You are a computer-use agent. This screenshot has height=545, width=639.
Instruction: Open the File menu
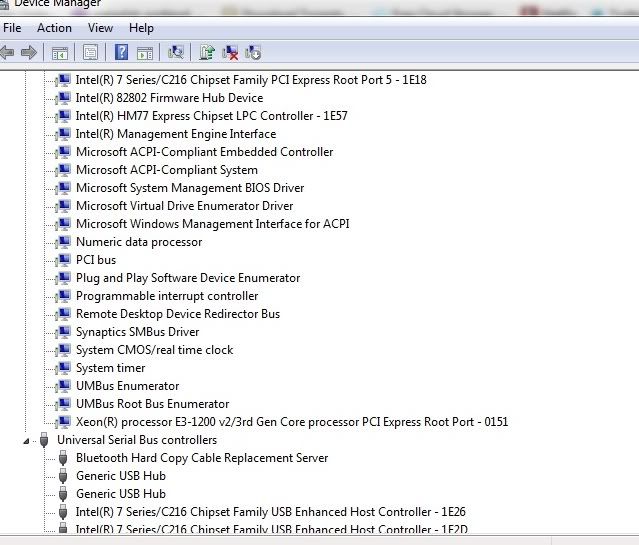pos(12,28)
